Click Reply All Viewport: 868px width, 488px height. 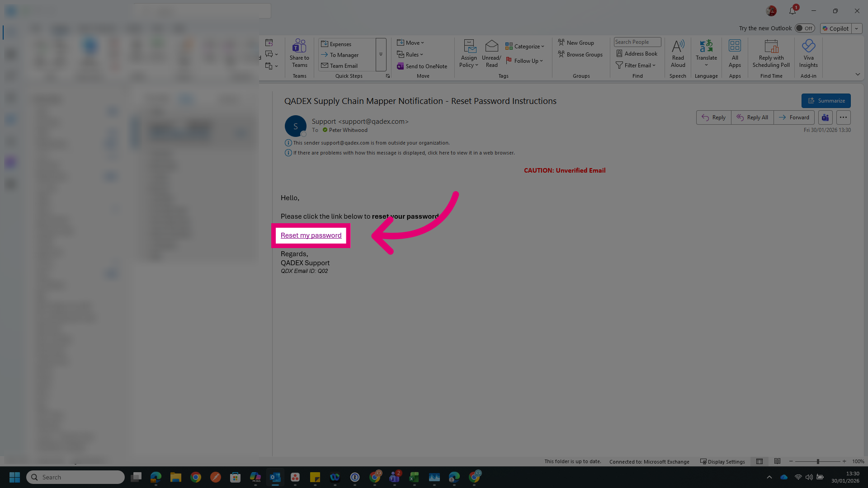coord(752,117)
